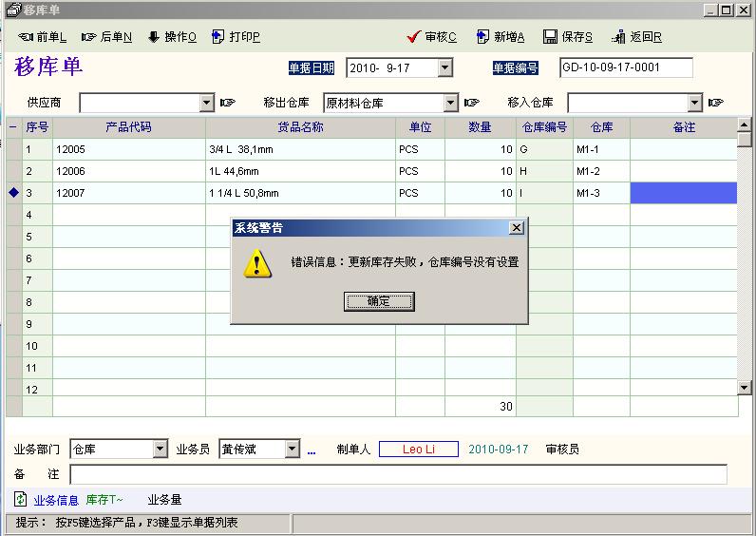Go to next document with 后单
Screen dimensions: 756x536
(x=106, y=37)
